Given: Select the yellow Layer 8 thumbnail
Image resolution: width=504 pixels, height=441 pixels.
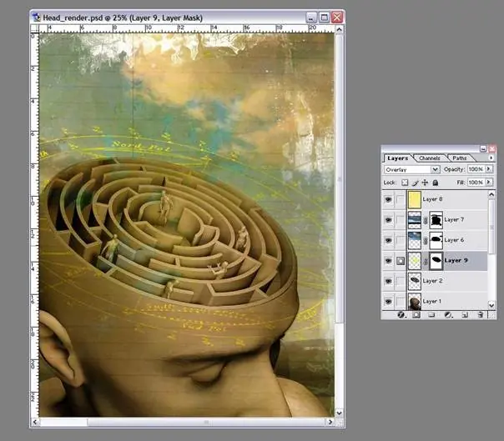Looking at the screenshot, I should pyautogui.click(x=415, y=200).
